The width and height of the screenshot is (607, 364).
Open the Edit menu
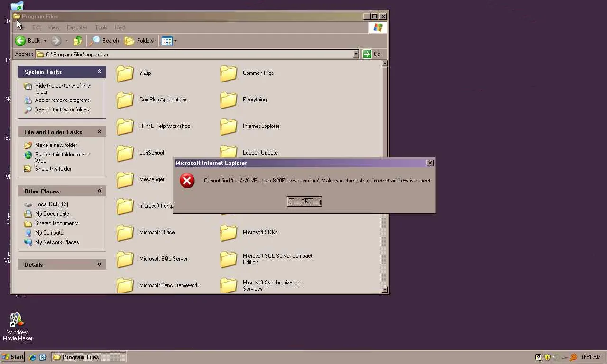tap(37, 27)
